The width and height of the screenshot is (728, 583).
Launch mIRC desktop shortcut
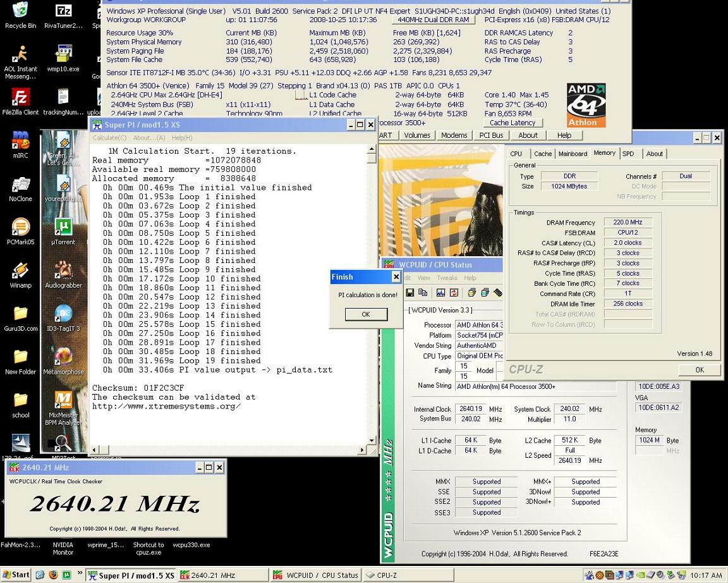pos(20,144)
